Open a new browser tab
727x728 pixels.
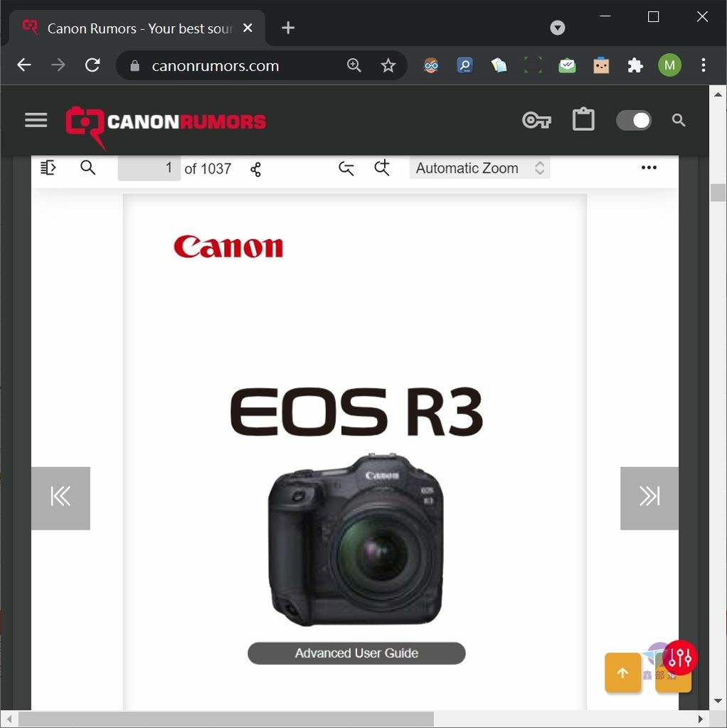tap(288, 28)
